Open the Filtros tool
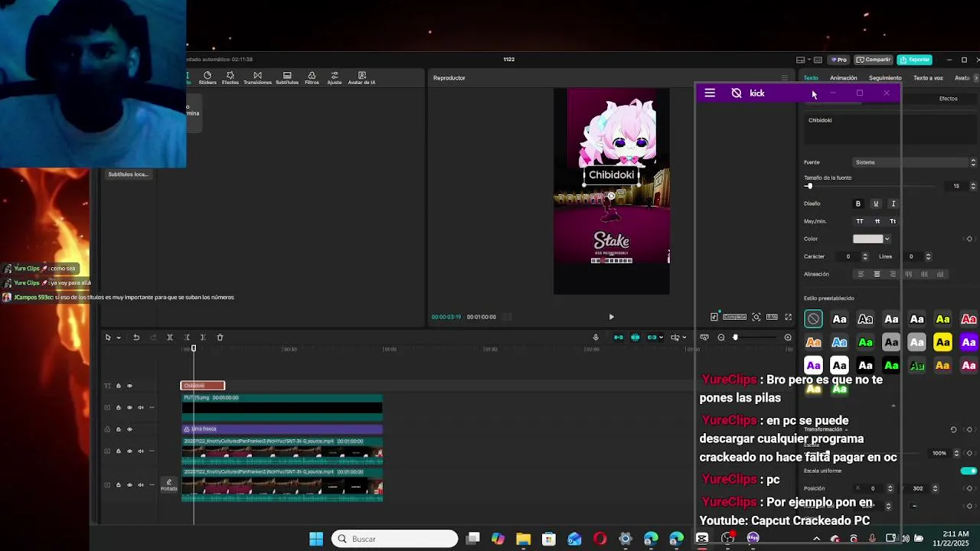This screenshot has width=980, height=551. click(x=312, y=78)
